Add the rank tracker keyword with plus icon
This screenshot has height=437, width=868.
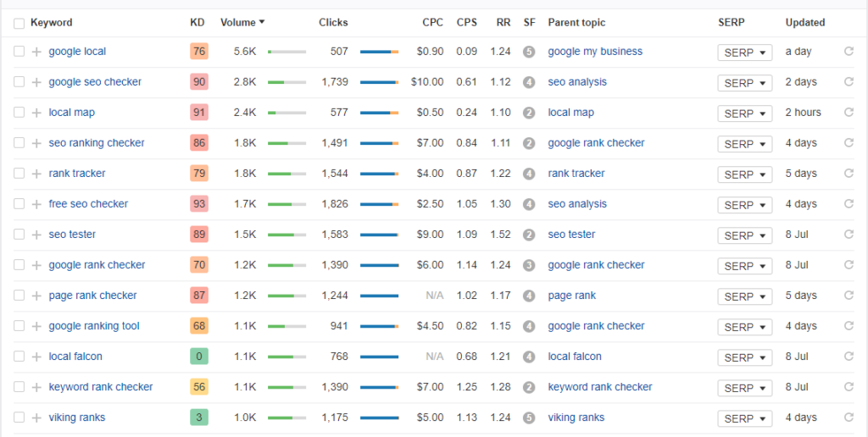pos(36,174)
